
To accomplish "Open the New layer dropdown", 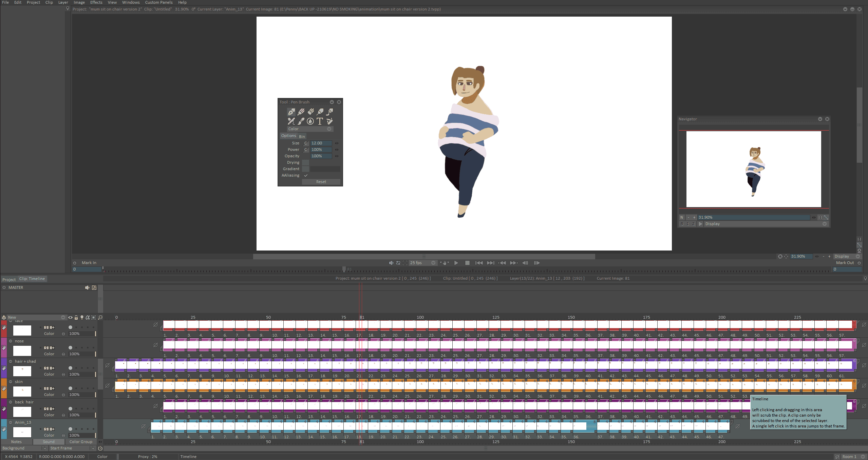I will tap(36, 318).
